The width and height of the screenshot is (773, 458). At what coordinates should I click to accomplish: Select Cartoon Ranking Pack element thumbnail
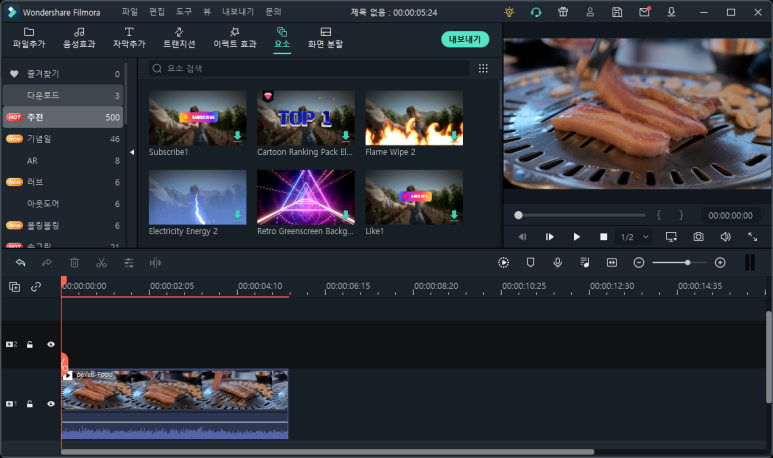pos(306,118)
